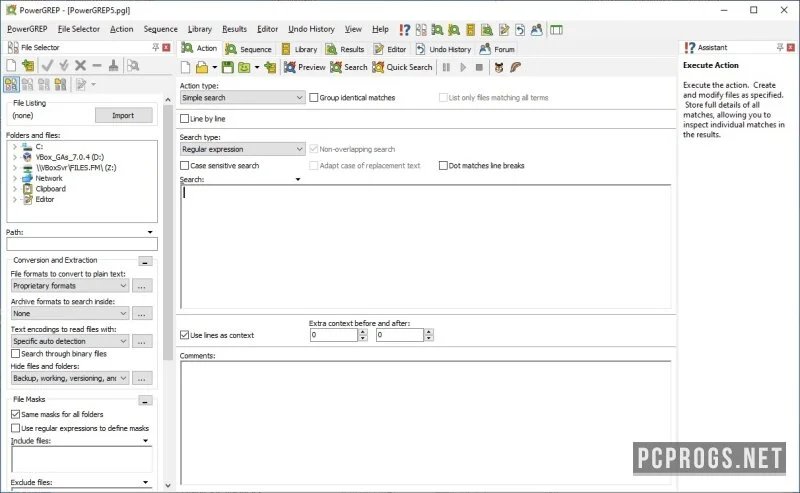This screenshot has height=493, width=800.
Task: Switch to the Results tab
Action: point(345,49)
